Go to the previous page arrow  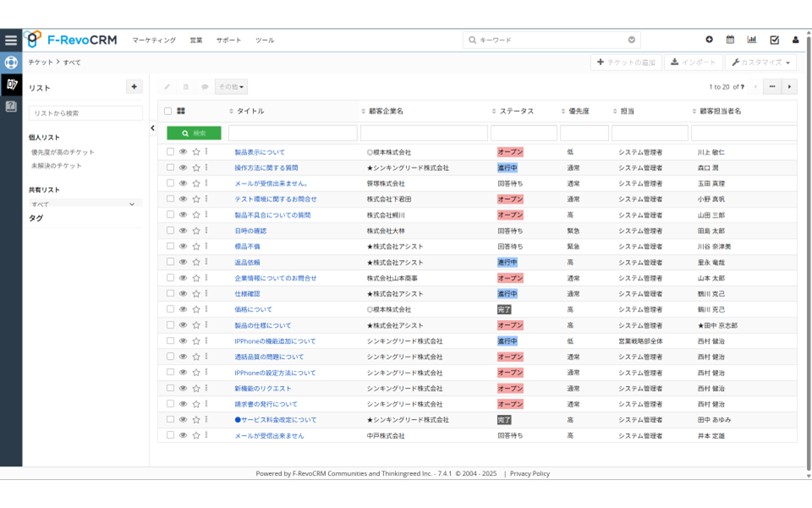click(755, 86)
